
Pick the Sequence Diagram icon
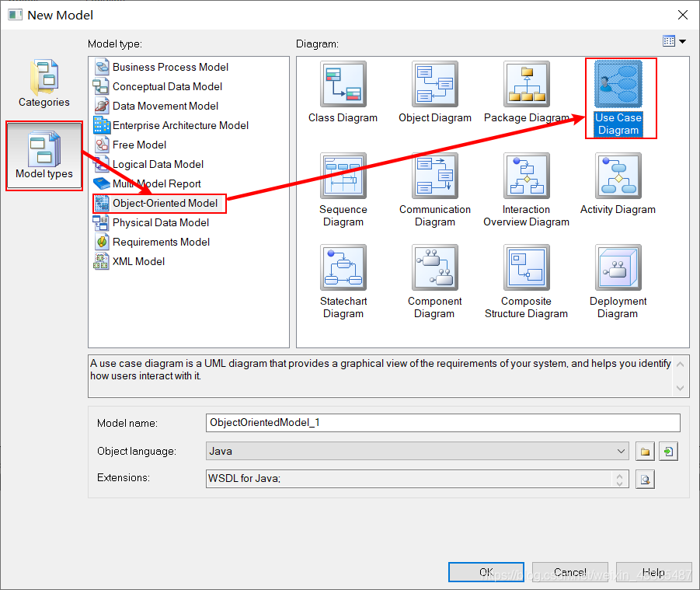coord(343,175)
